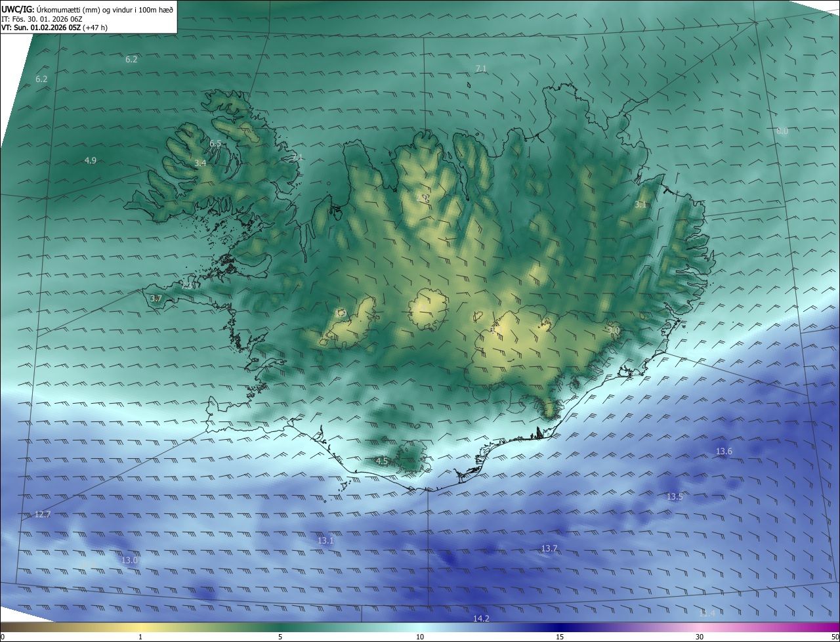Click the '0' tick on the colour scale
This screenshot has width=840, height=642.
coord(3,637)
